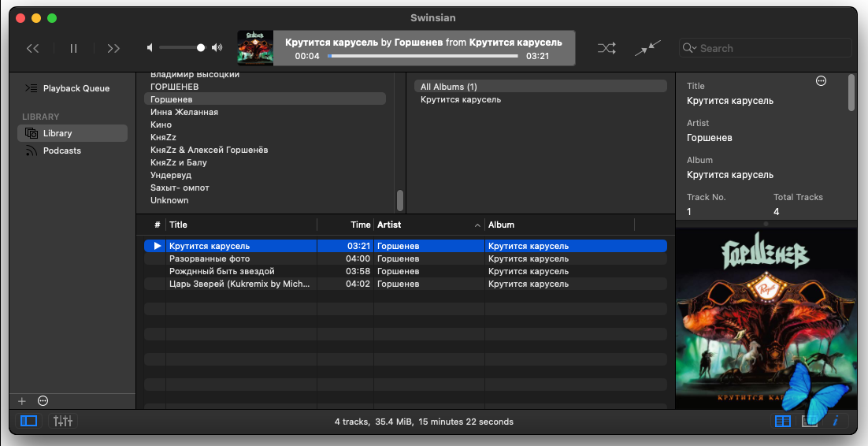This screenshot has width=868, height=446.
Task: Open Playback Queue in the sidebar
Action: 76,88
